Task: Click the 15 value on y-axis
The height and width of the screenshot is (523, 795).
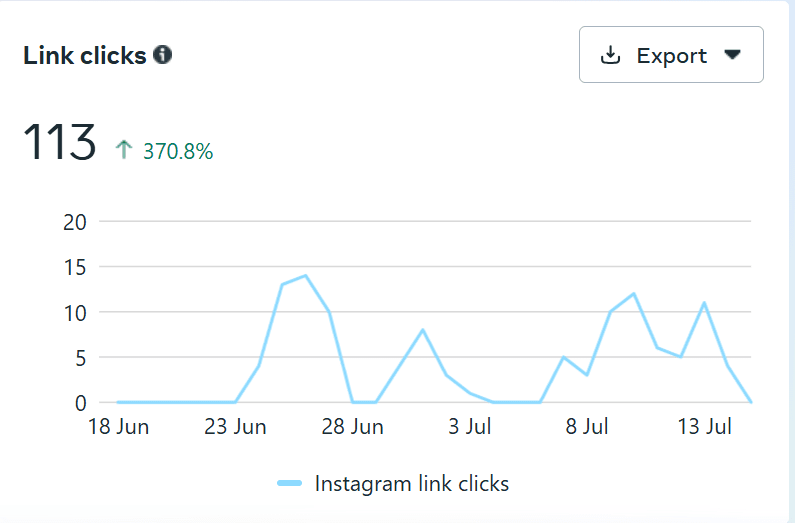Action: 74,267
